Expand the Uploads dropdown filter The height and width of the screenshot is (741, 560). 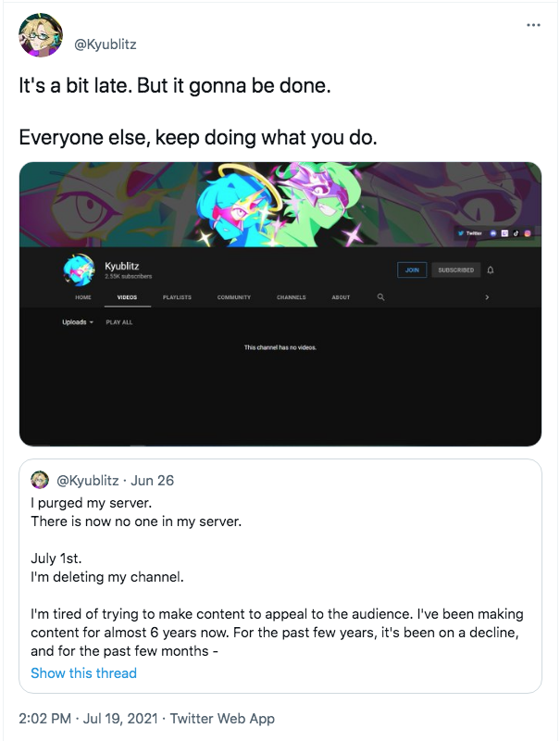pyautogui.click(x=78, y=322)
